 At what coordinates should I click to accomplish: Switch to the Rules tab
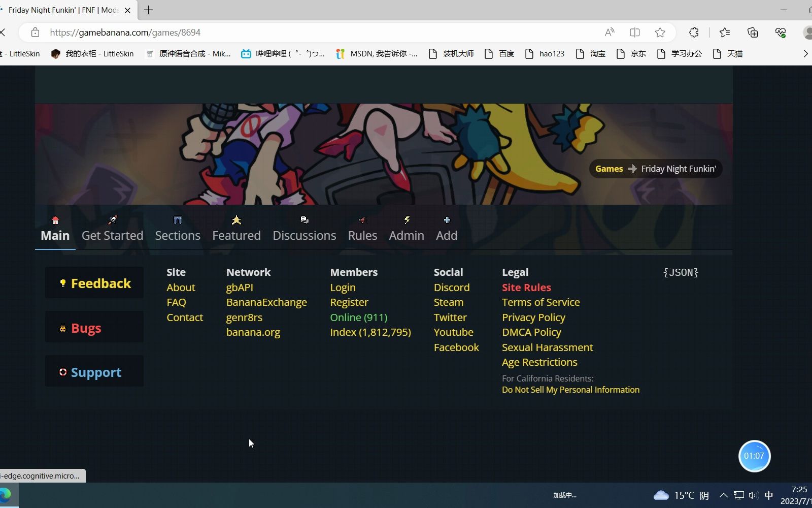(x=362, y=235)
